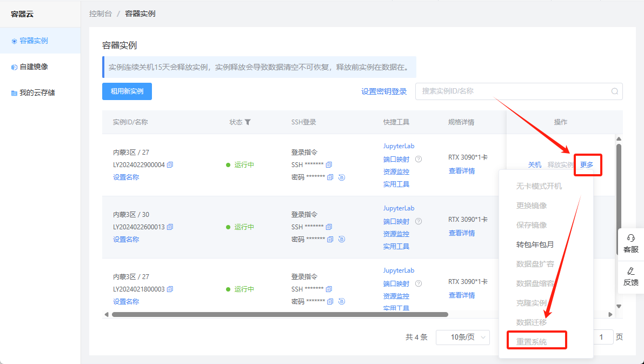Open JupyterLab for instance LY2024022900004
Image resolution: width=644 pixels, height=364 pixels.
tap(399, 146)
